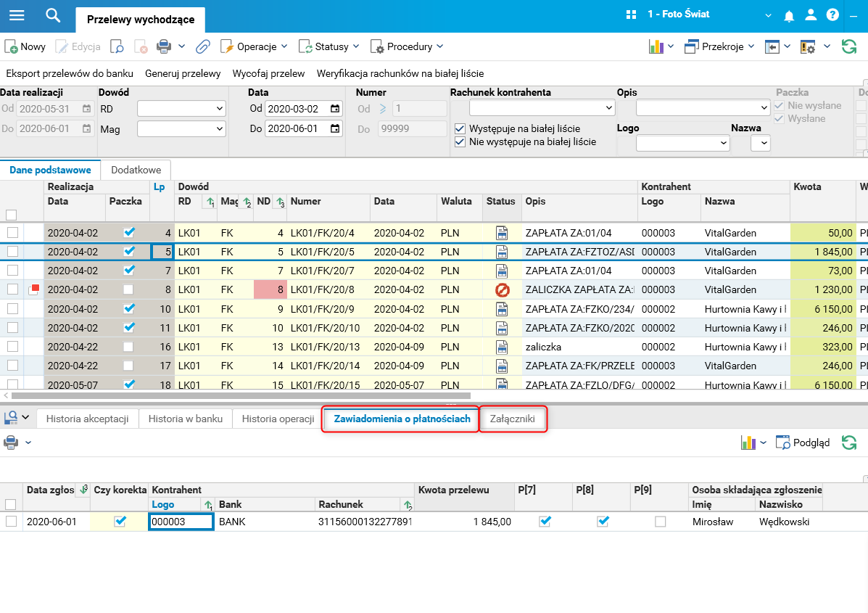This screenshot has width=868, height=613.
Task: Click the notifications bell icon
Action: tap(789, 15)
